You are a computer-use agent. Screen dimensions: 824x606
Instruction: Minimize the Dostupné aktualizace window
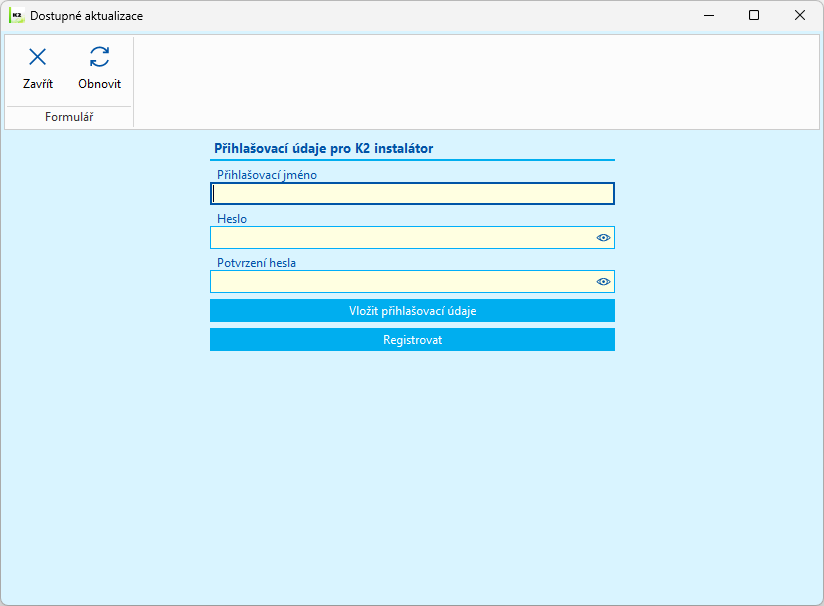(709, 15)
